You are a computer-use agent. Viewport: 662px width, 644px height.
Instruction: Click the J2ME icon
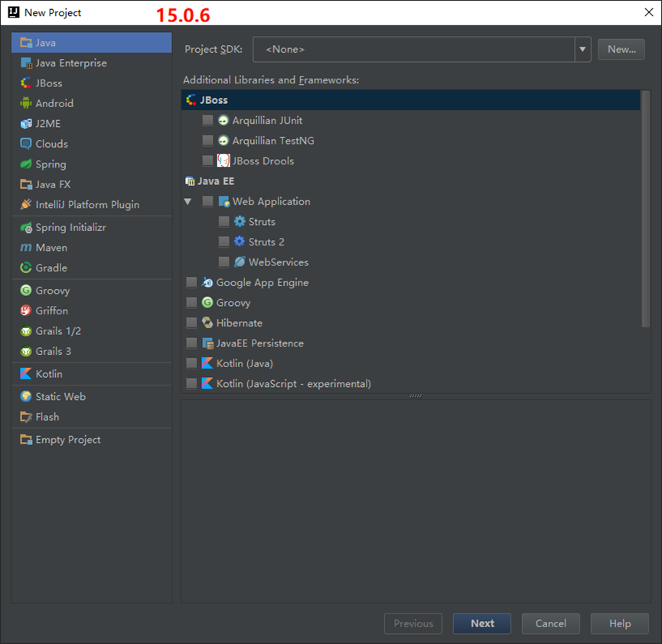[26, 124]
